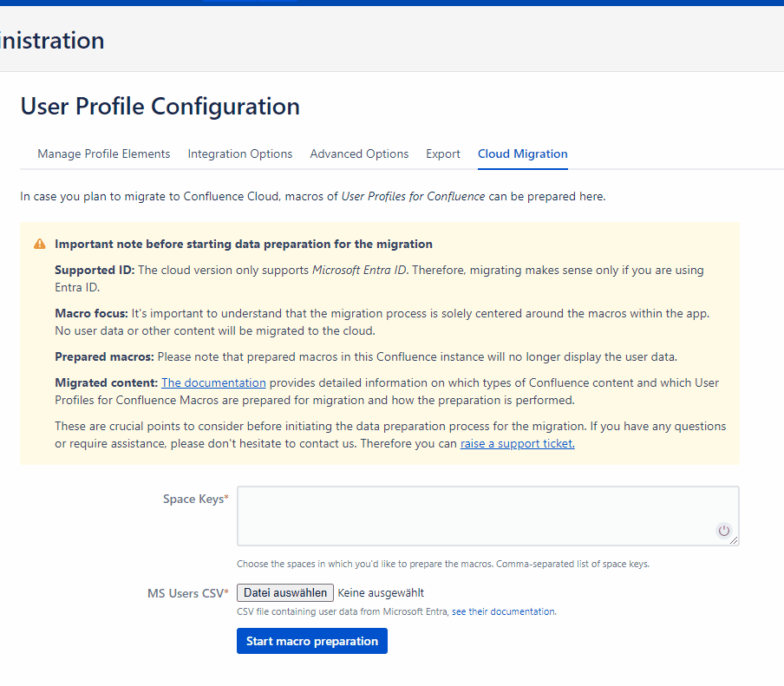Select the Cloud Migration tab
The height and width of the screenshot is (686, 784).
click(522, 154)
